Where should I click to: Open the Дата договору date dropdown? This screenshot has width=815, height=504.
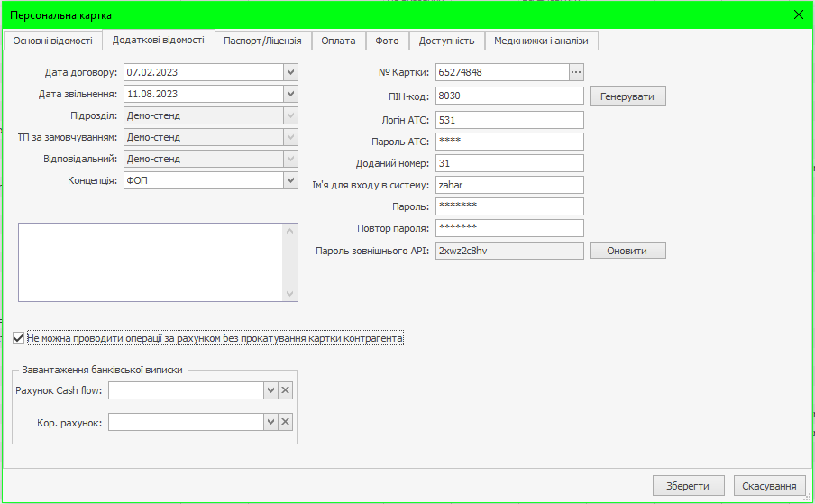click(290, 72)
